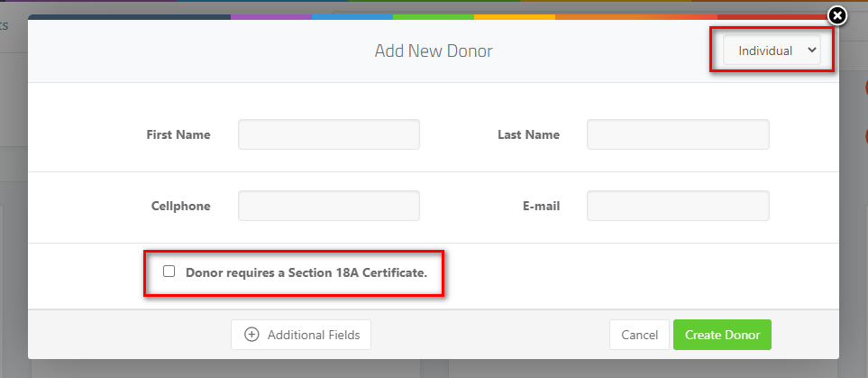Screen dimensions: 868x378
Task: Tick the Section 18A Certificate checkbox
Action: [169, 271]
